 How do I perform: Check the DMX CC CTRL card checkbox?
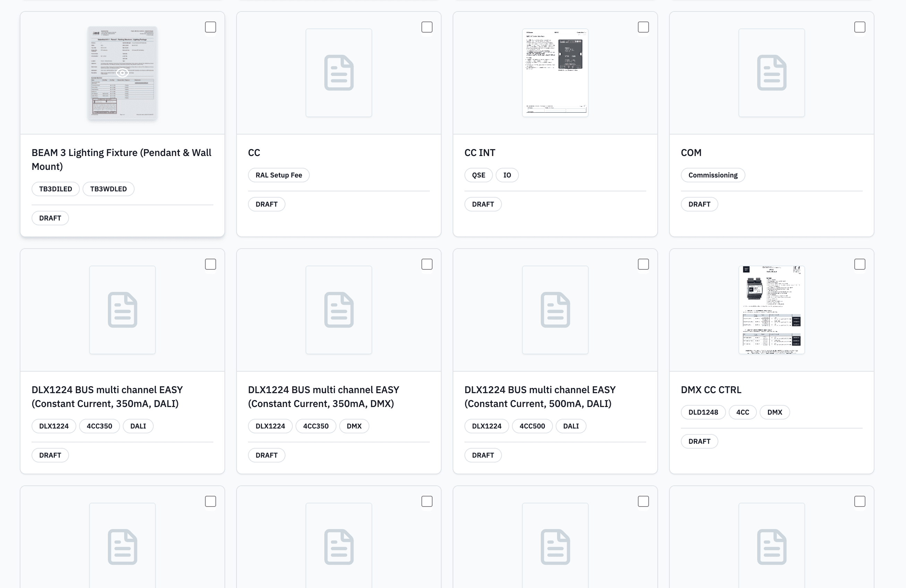(x=860, y=264)
